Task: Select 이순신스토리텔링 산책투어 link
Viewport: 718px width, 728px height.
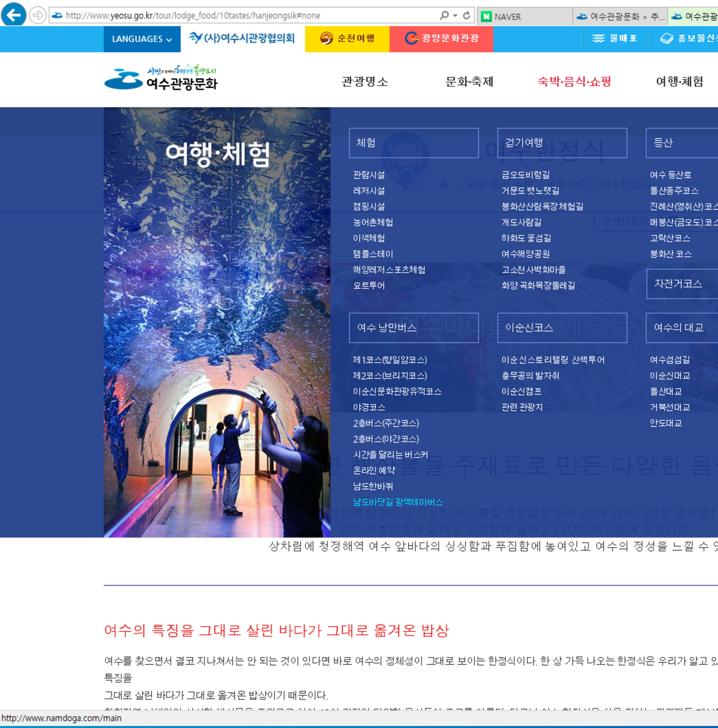Action: pyautogui.click(x=554, y=359)
